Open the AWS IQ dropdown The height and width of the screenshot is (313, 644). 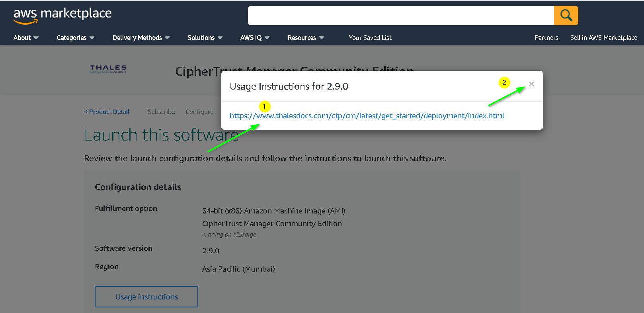[x=255, y=37]
